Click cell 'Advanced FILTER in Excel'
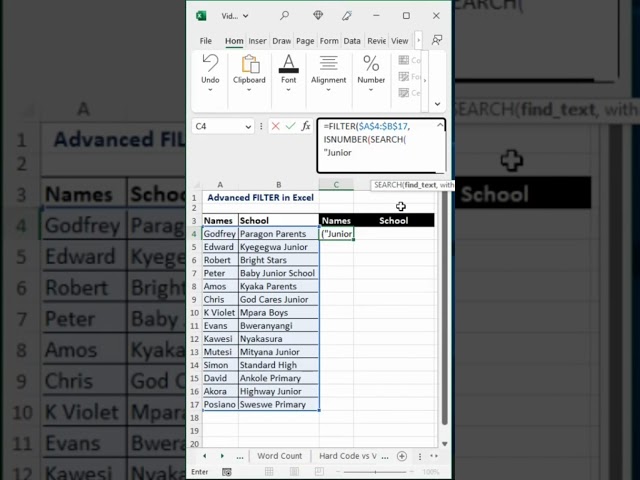 (x=260, y=198)
